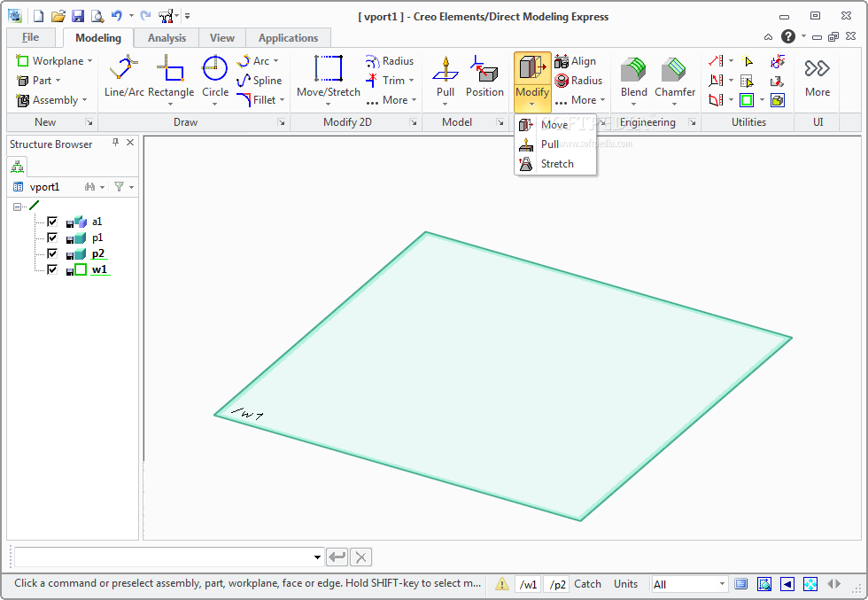
Task: Click the Modify split button
Action: point(532,82)
